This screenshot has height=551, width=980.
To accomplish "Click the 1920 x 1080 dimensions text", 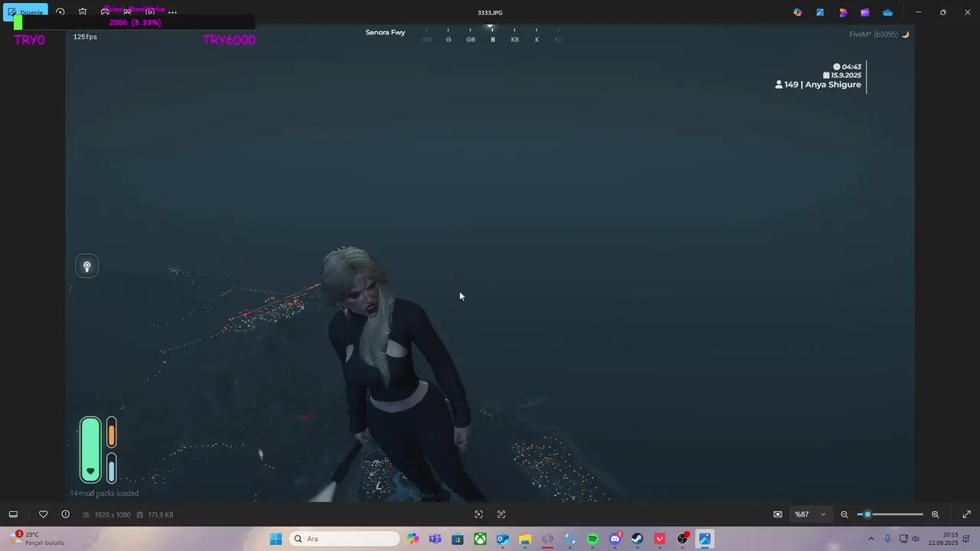I will tap(112, 515).
